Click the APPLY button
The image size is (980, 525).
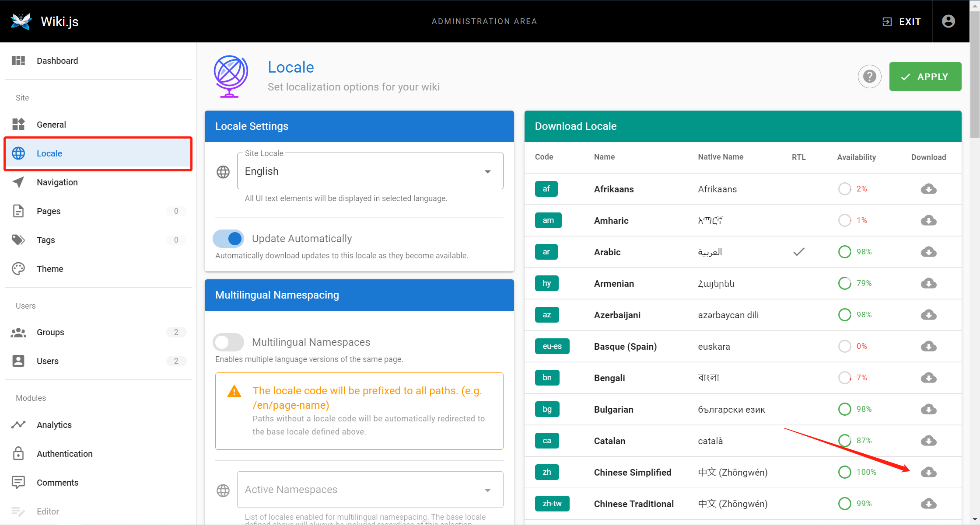(x=925, y=76)
